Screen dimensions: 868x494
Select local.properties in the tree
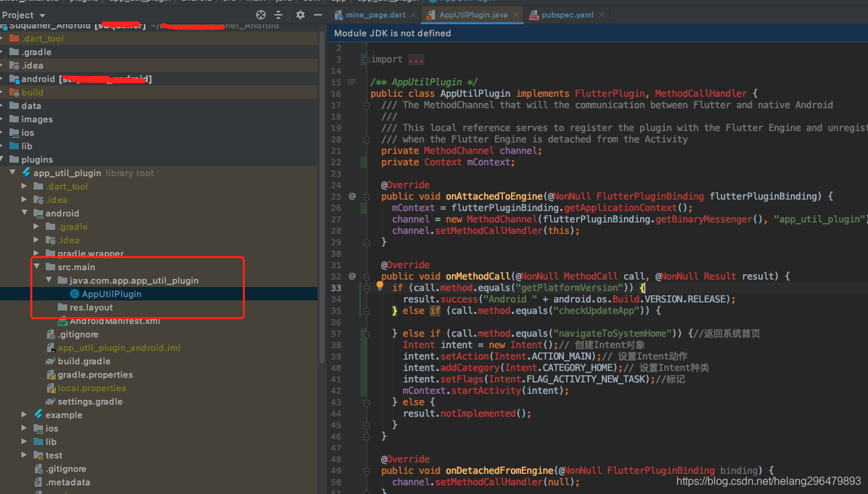(x=92, y=388)
